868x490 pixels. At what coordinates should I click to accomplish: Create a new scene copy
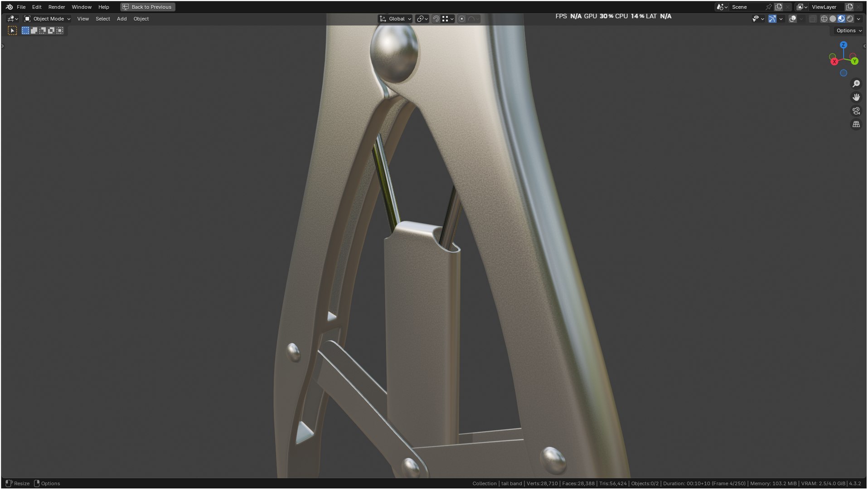click(x=779, y=7)
